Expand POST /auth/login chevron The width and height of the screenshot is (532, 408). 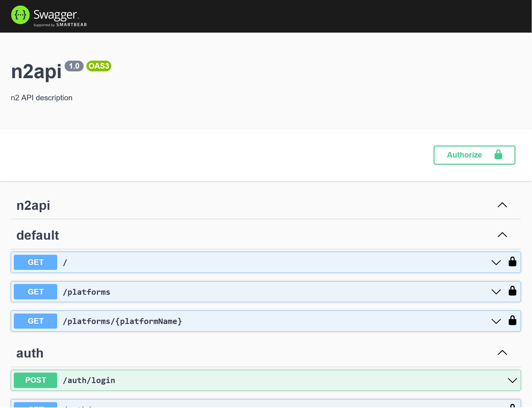pos(512,381)
